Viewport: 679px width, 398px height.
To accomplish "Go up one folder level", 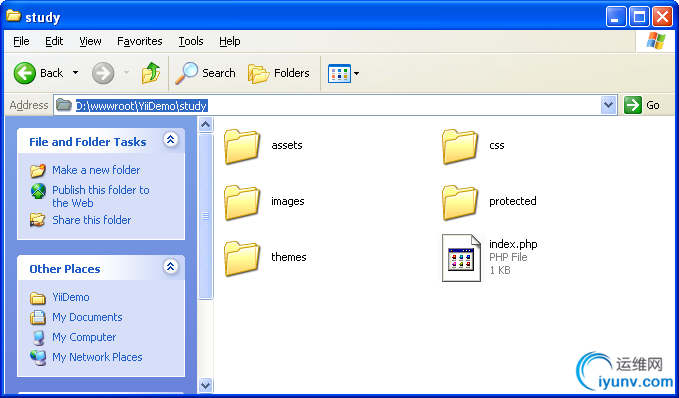I will coord(151,73).
